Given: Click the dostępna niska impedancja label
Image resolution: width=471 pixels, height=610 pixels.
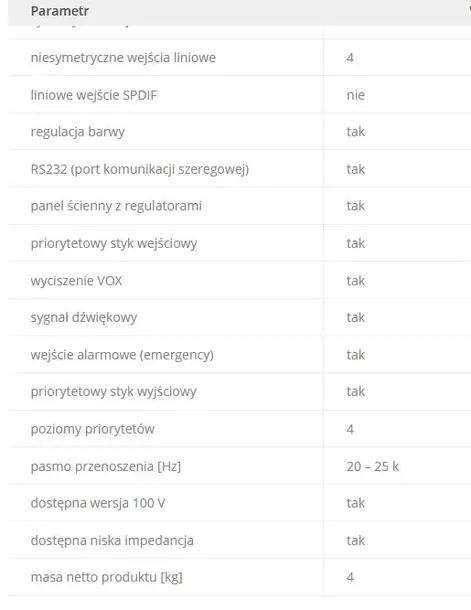Looking at the screenshot, I should coord(112,540).
